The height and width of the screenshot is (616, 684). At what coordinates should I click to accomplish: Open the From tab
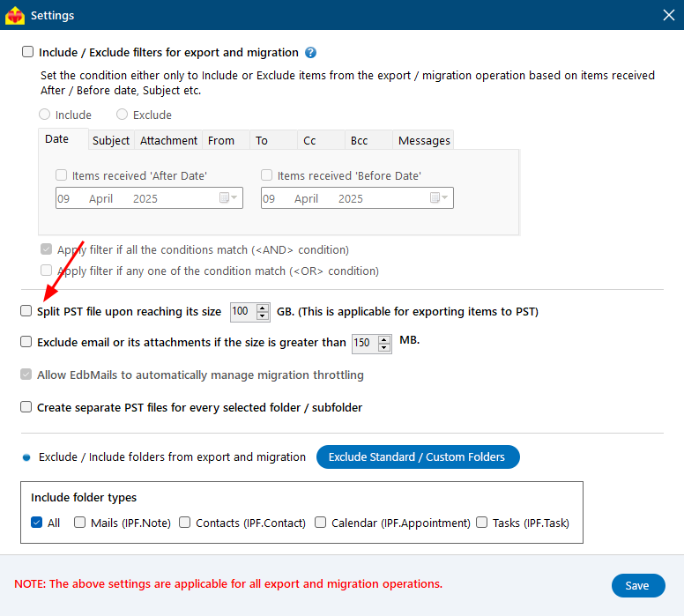pos(226,140)
